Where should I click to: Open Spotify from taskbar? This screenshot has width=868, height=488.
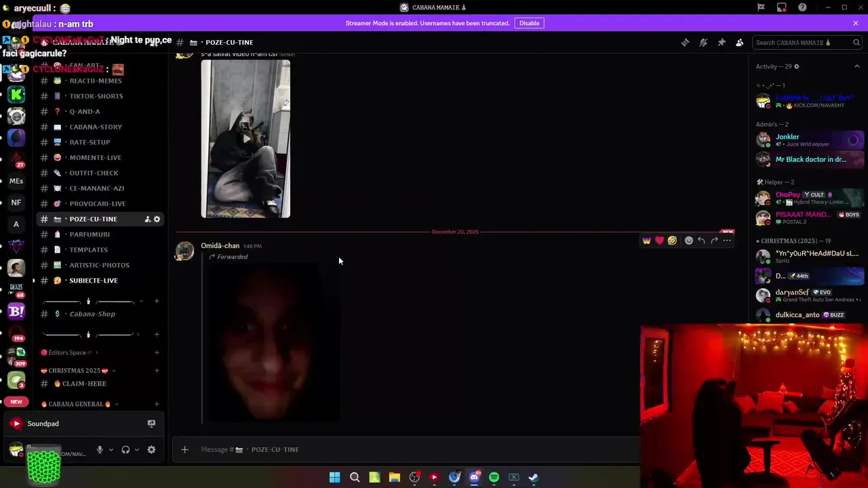pos(494,477)
